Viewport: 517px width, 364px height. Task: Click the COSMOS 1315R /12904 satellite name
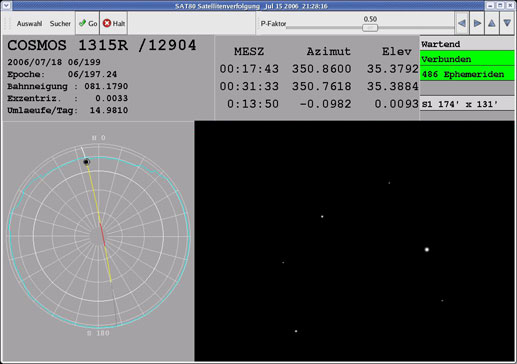[x=102, y=45]
